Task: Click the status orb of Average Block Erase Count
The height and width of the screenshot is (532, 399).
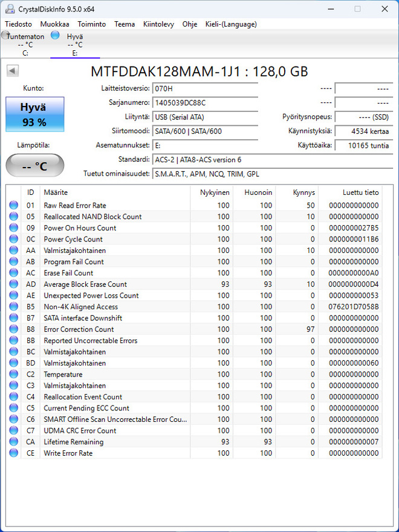Action: 13,284
